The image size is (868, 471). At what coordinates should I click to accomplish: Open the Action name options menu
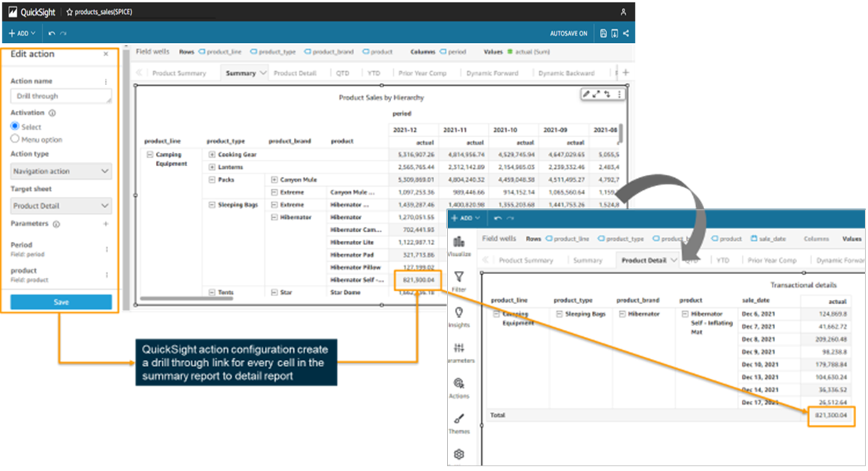[106, 81]
